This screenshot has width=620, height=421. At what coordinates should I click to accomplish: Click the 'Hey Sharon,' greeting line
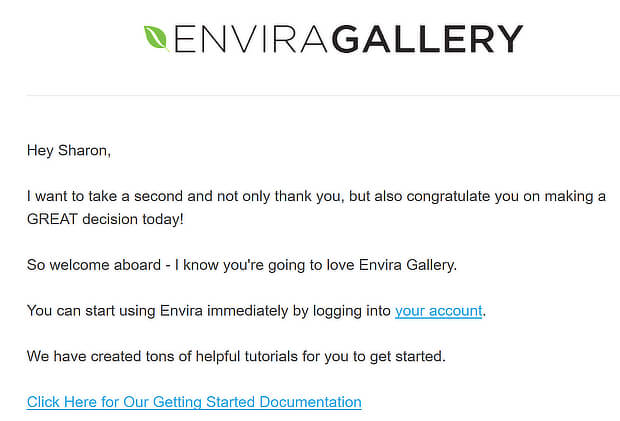click(69, 151)
